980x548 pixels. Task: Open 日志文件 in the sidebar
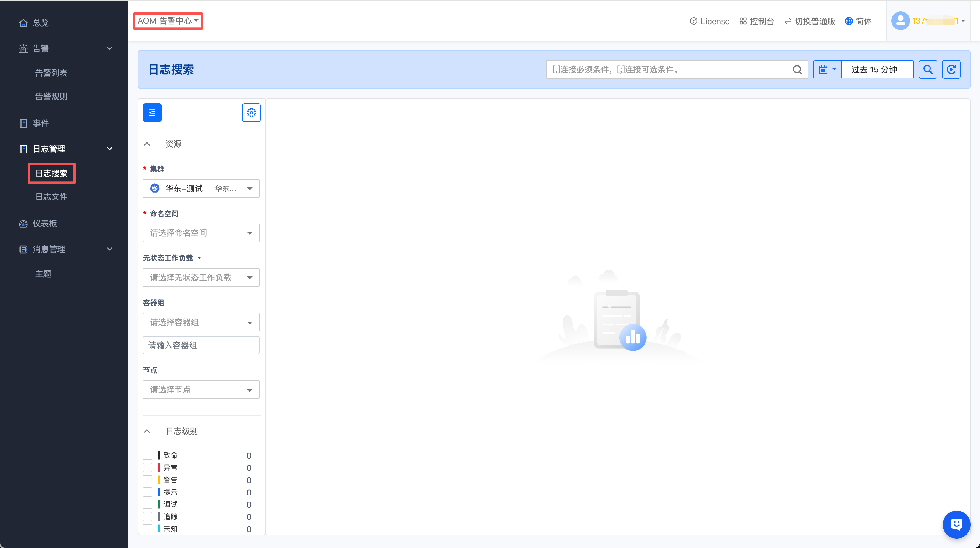pyautogui.click(x=51, y=197)
